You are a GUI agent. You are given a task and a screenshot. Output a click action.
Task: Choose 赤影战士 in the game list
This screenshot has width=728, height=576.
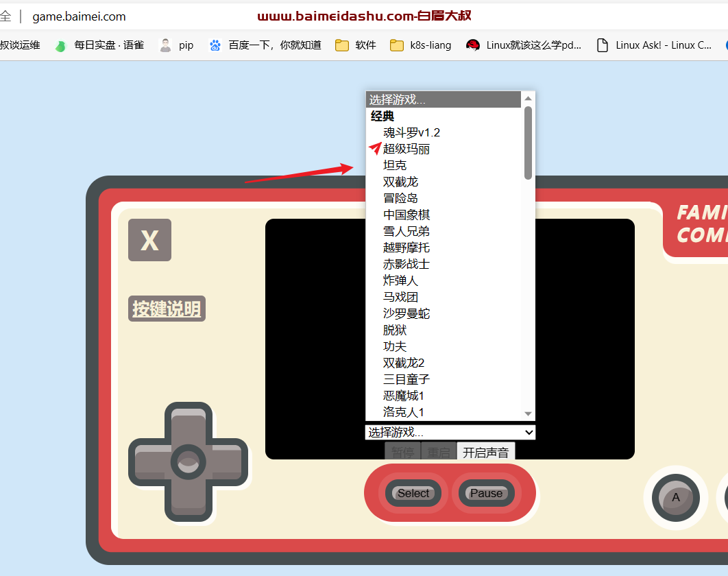(x=444, y=264)
